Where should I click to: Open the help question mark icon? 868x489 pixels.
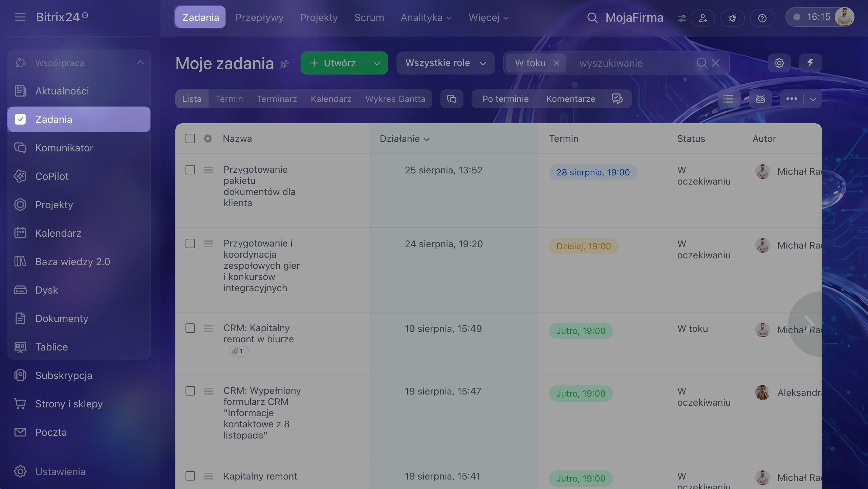click(762, 18)
